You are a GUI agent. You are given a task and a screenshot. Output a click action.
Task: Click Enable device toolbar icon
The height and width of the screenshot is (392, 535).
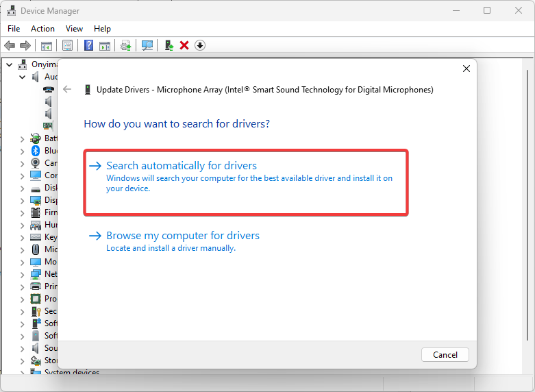coord(169,45)
